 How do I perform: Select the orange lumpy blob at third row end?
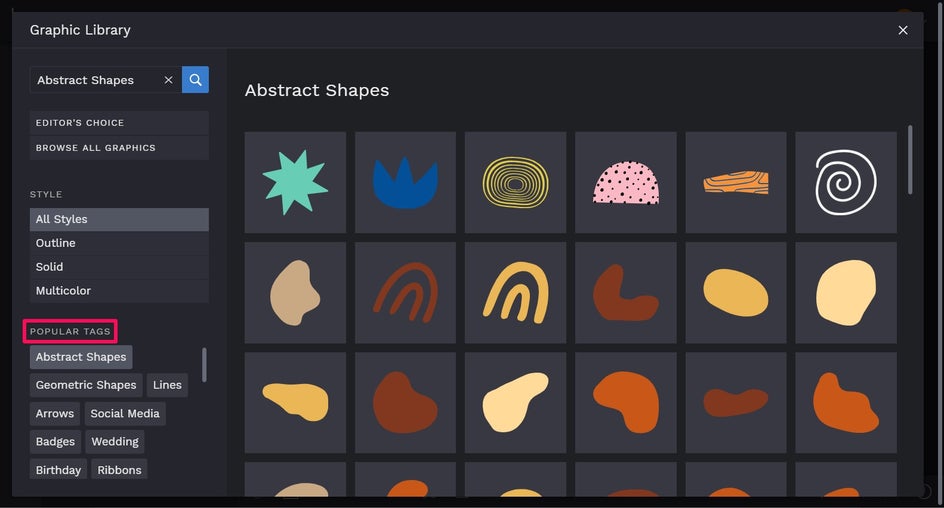pos(846,403)
